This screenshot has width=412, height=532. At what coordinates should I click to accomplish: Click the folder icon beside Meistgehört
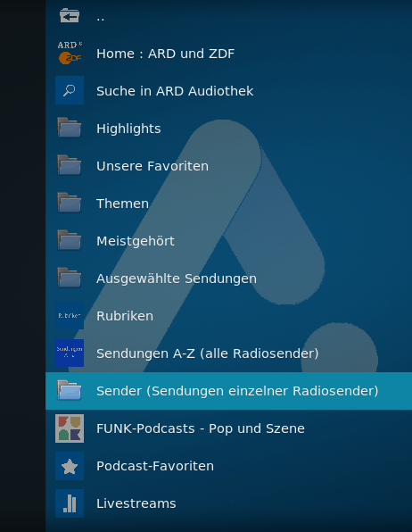pyautogui.click(x=70, y=240)
